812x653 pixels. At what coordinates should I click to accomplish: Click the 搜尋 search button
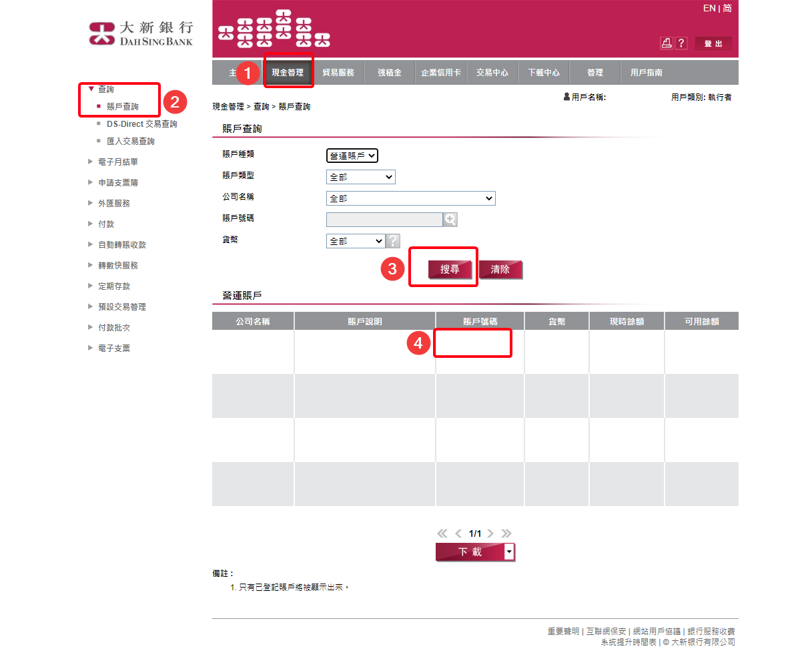click(450, 270)
